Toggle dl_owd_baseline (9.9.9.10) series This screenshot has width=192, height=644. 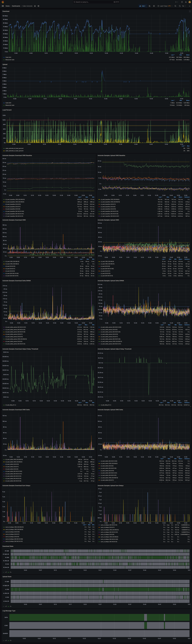(x=13, y=204)
